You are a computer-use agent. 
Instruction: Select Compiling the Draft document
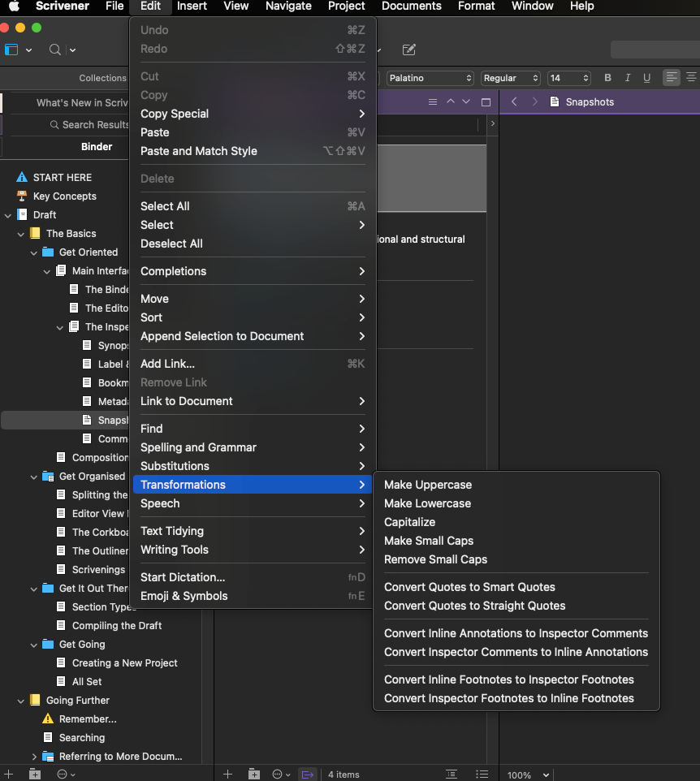click(x=117, y=626)
